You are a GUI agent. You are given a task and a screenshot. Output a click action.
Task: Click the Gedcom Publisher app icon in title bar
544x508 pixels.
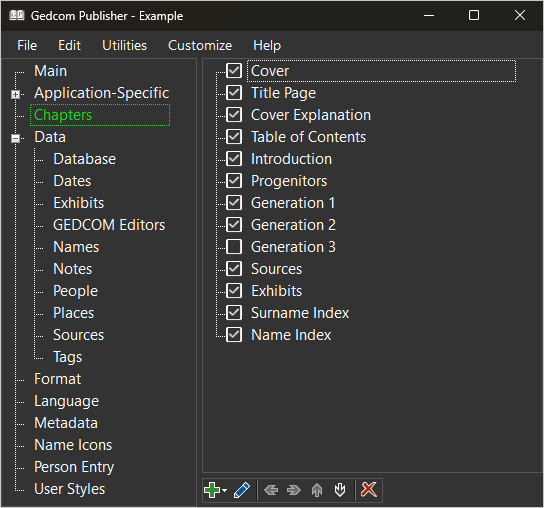point(17,15)
